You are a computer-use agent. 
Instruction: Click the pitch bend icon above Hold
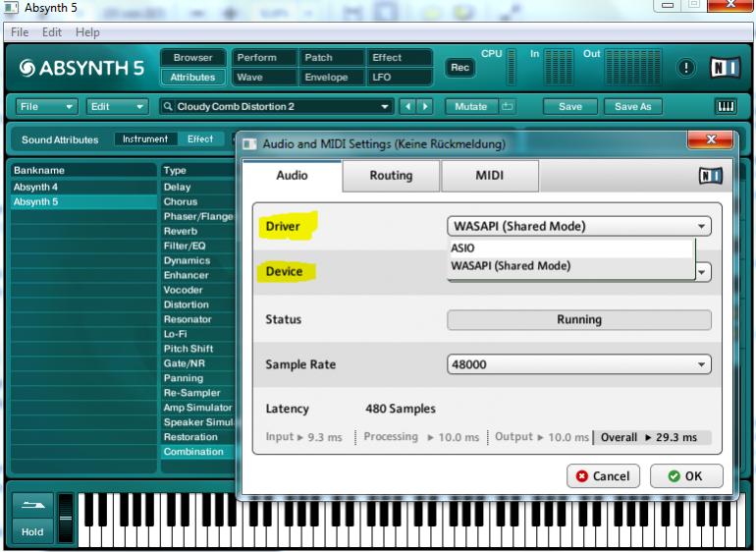(32, 506)
